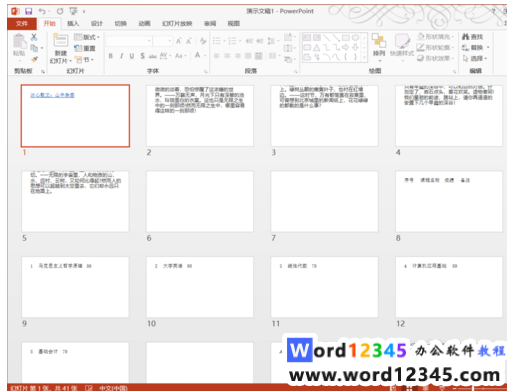
Task: Click the Cut scissors icon
Action: [x=34, y=37]
